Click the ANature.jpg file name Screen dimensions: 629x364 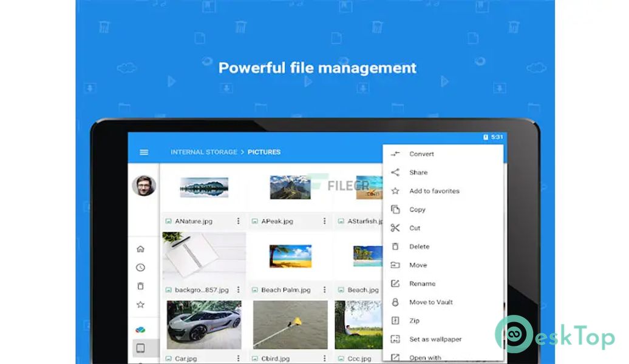click(x=194, y=221)
